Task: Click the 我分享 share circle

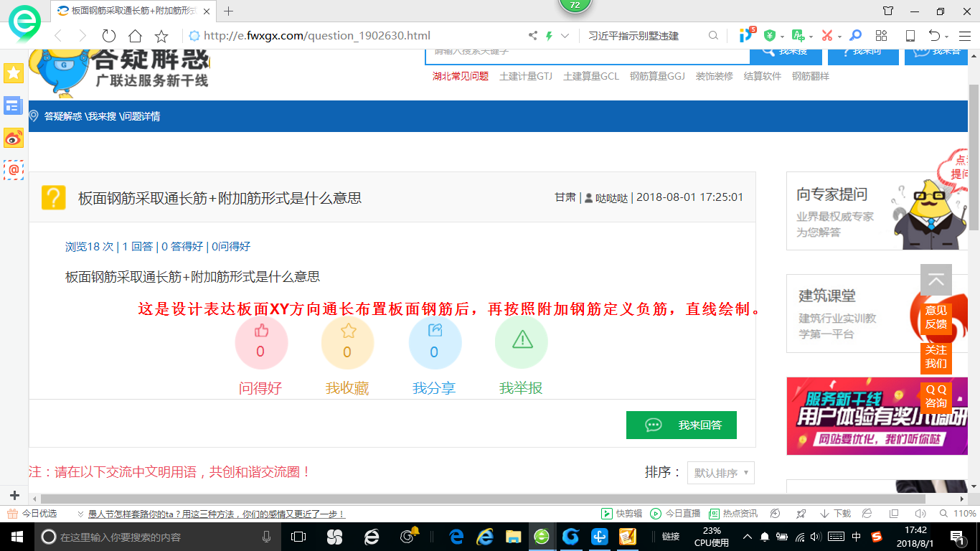Action: click(435, 343)
